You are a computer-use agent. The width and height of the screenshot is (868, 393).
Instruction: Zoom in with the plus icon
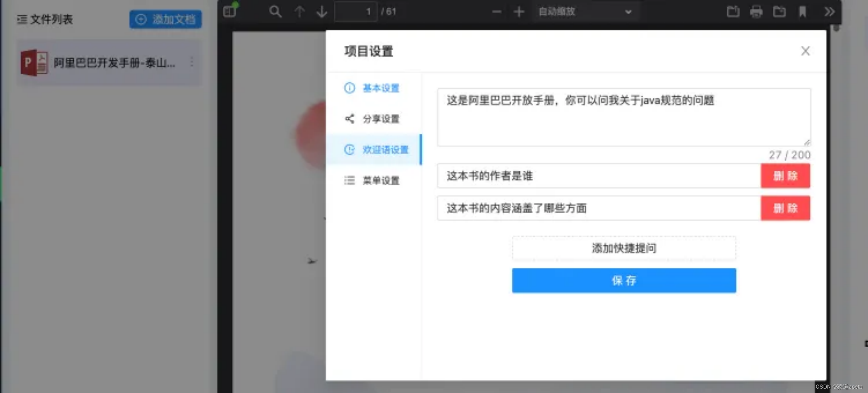tap(519, 12)
